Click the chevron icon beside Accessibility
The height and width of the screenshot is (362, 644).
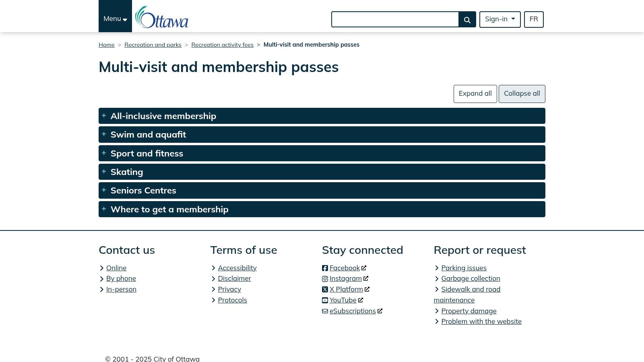click(213, 268)
